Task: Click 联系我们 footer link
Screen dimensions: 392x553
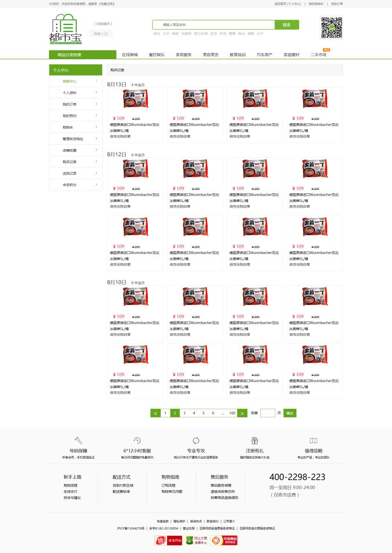Action: pyautogui.click(x=212, y=521)
